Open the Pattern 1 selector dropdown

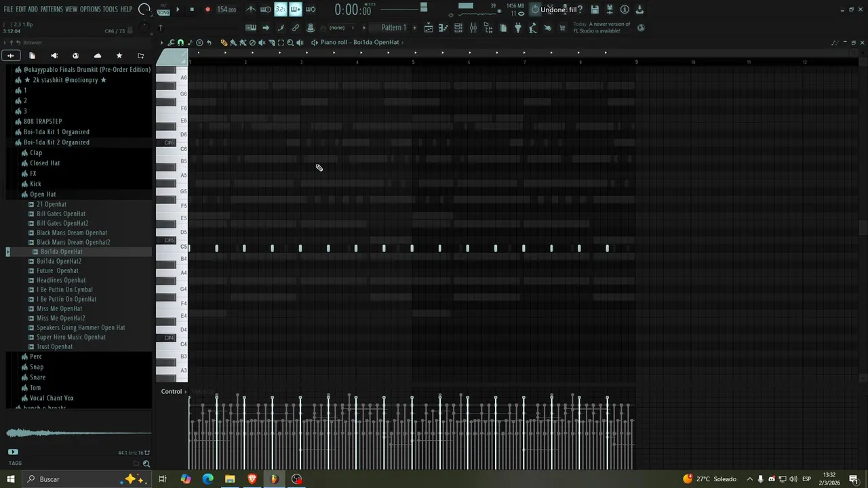point(394,28)
